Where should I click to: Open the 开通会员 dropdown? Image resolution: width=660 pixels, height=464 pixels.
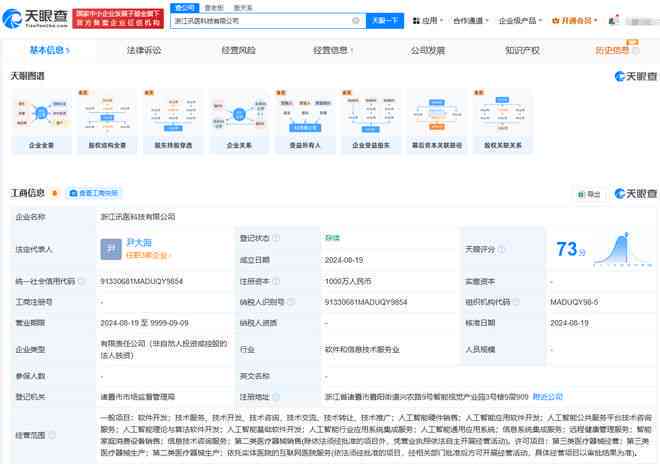[x=575, y=20]
